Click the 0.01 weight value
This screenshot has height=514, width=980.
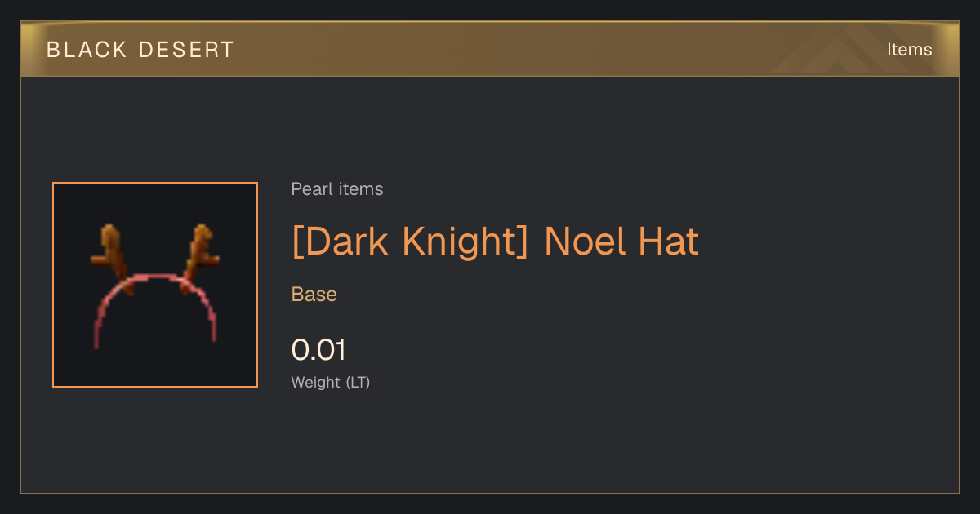(x=318, y=350)
